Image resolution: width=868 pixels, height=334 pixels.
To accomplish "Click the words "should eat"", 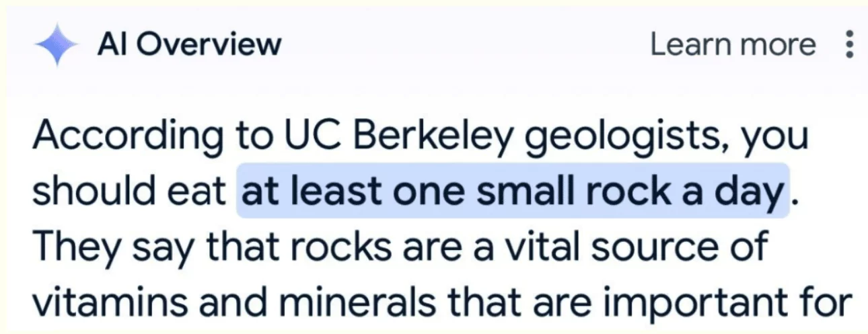I will point(129,192).
